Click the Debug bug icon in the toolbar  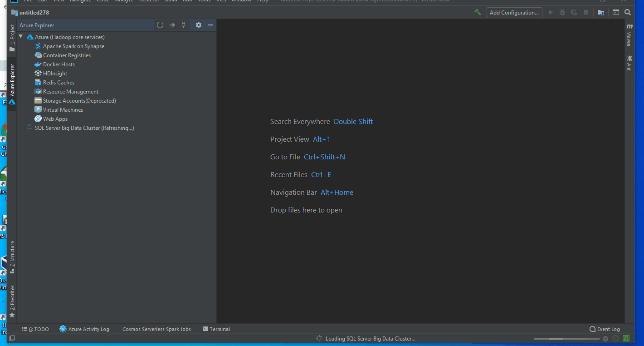[x=562, y=12]
